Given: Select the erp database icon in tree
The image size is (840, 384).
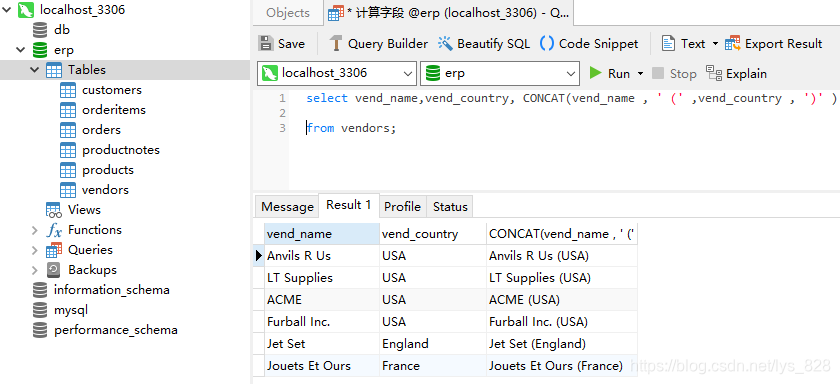Looking at the screenshot, I should pos(40,50).
